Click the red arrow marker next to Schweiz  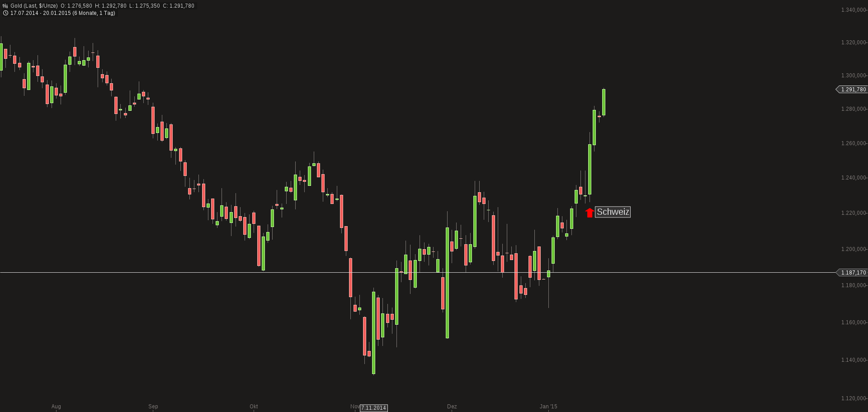coord(590,213)
